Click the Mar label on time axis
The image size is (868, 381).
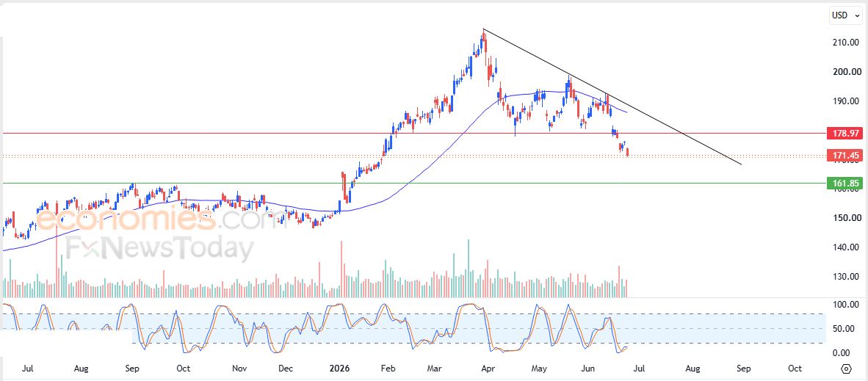click(435, 369)
